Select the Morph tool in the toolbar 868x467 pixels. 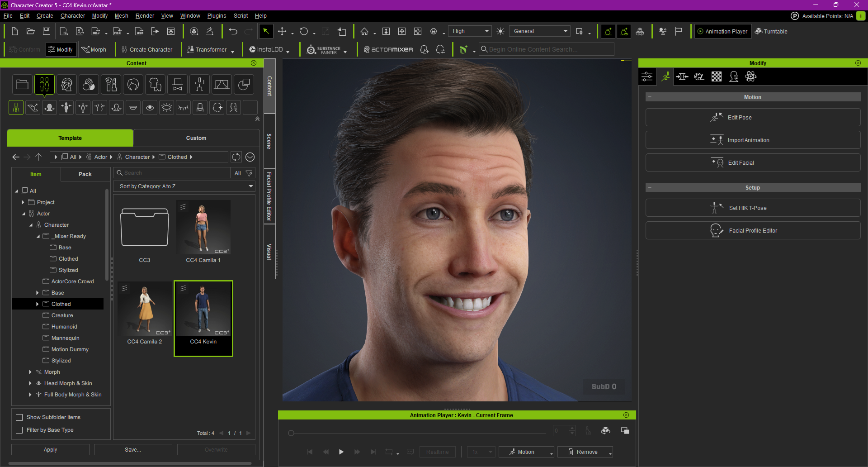pos(94,49)
